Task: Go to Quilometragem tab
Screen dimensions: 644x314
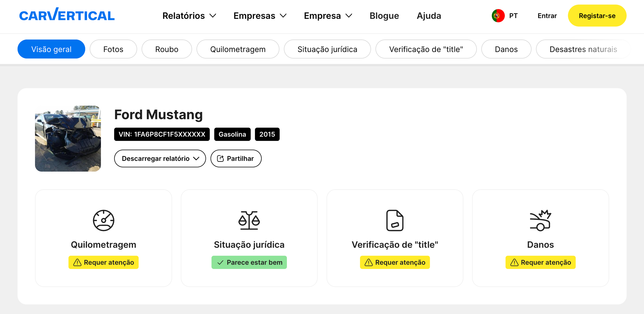Action: [238, 49]
